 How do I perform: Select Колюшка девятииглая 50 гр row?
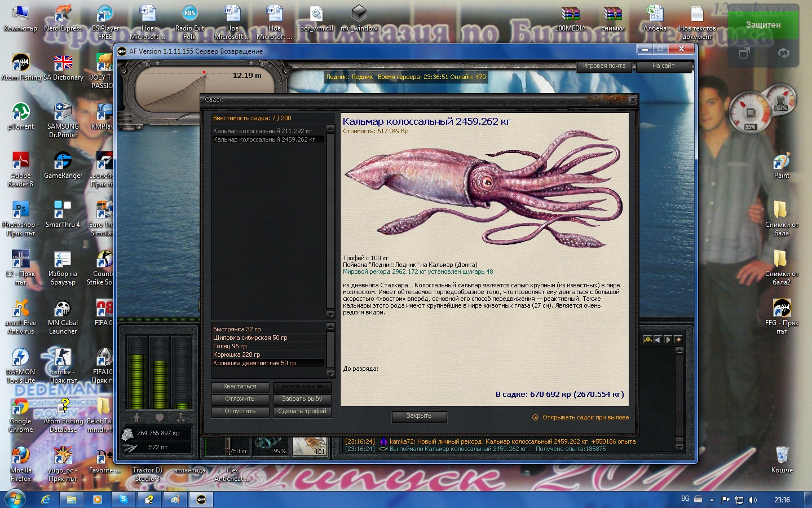(x=268, y=363)
